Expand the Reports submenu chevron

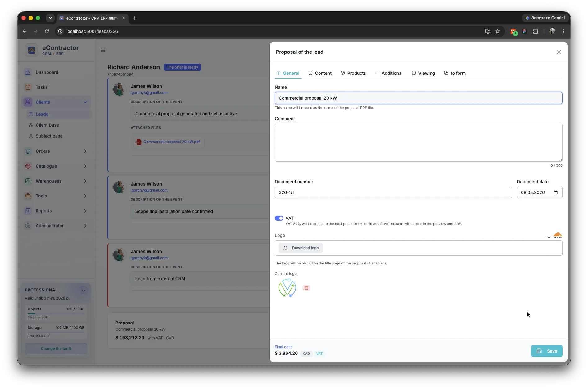(x=85, y=211)
